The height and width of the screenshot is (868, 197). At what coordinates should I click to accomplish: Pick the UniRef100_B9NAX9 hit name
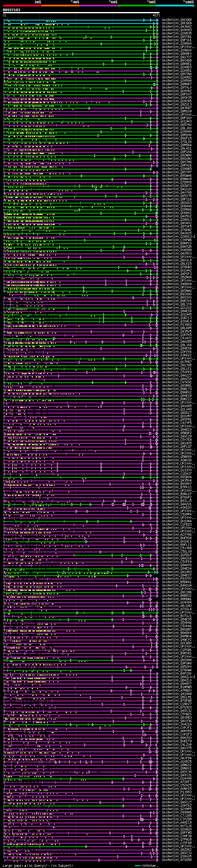[x=177, y=179]
